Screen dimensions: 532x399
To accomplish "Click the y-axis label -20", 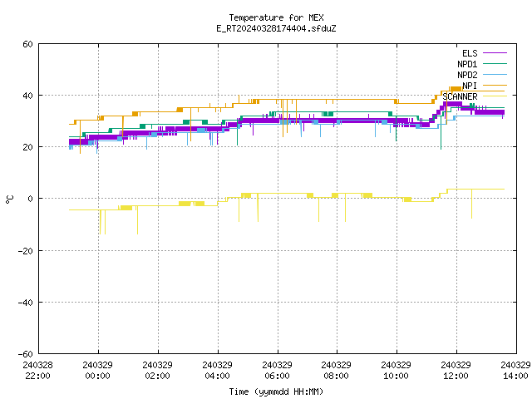I will pyautogui.click(x=26, y=251).
